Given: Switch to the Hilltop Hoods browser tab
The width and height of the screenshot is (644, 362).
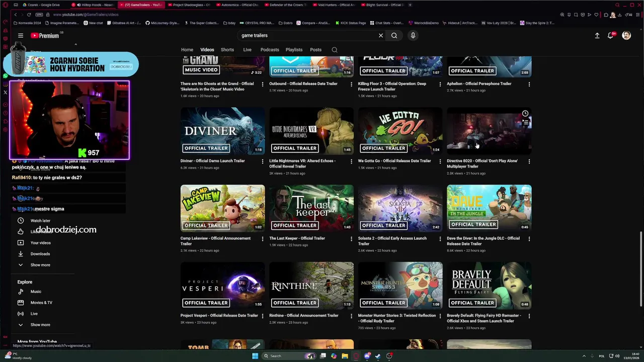Looking at the screenshot, I should point(93,5).
